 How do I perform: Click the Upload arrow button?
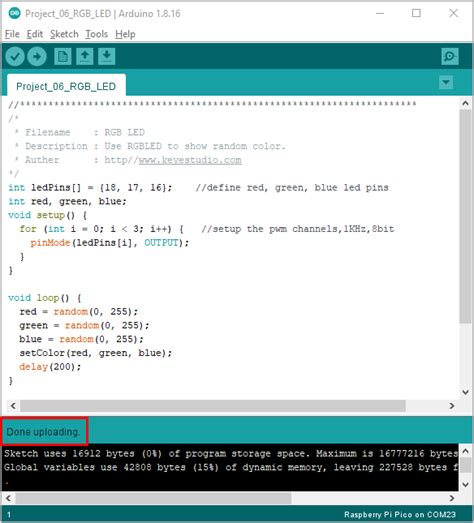coord(37,56)
